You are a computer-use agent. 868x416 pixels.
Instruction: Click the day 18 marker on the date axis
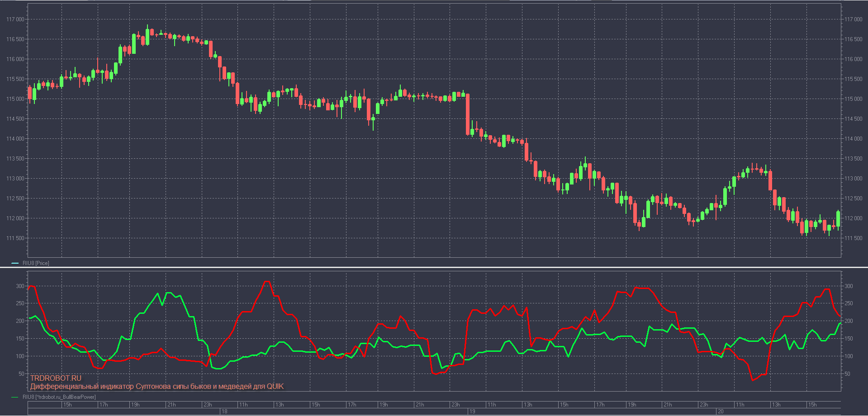click(x=224, y=411)
